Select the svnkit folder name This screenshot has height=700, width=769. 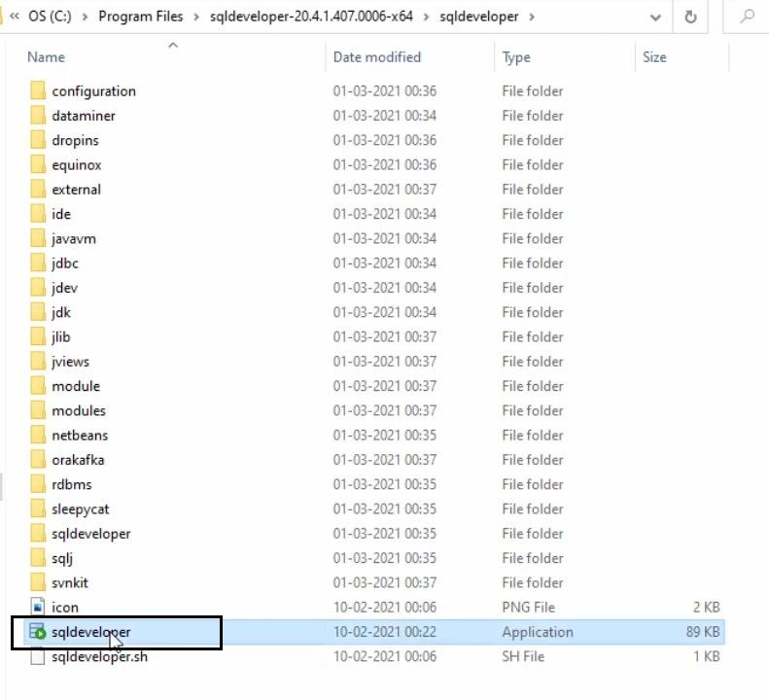pyautogui.click(x=70, y=582)
